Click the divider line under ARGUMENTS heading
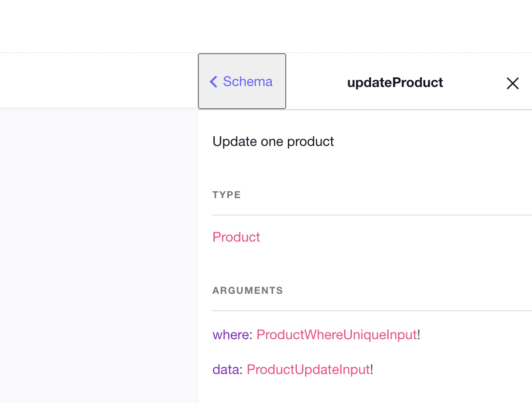532x403 pixels. click(372, 311)
